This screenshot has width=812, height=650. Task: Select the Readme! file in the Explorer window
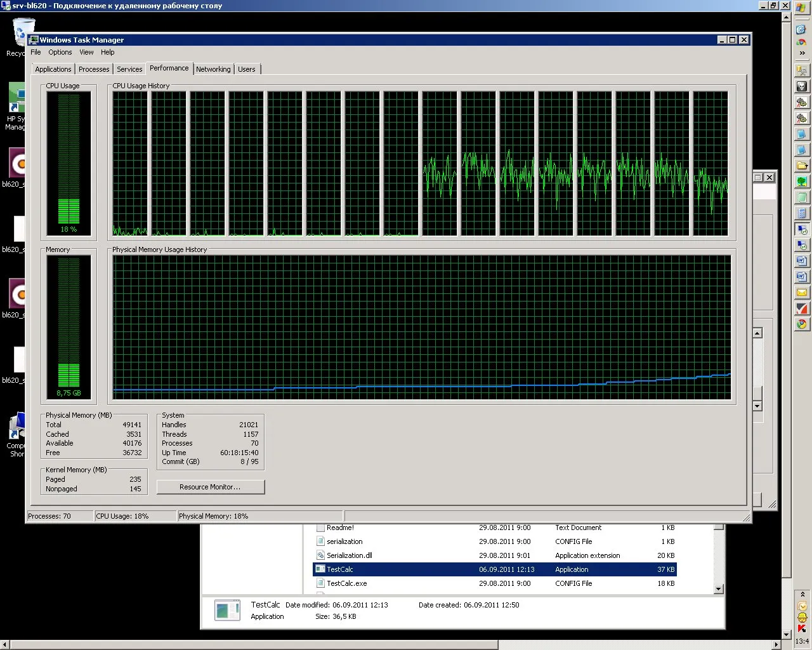340,527
